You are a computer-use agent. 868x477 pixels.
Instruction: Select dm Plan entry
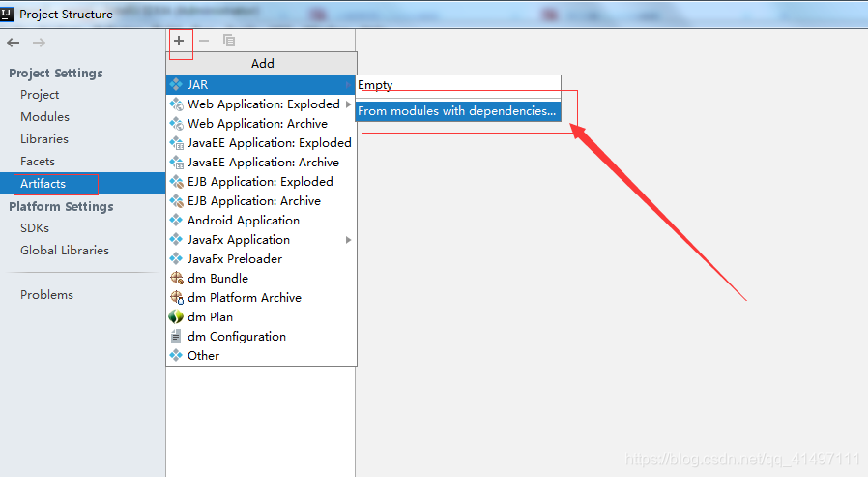tap(261, 317)
